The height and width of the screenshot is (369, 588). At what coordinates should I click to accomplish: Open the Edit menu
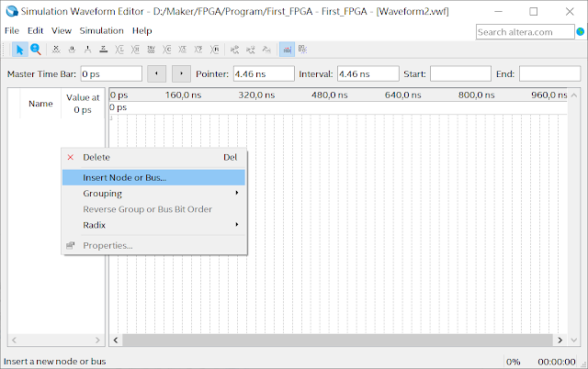click(x=35, y=30)
